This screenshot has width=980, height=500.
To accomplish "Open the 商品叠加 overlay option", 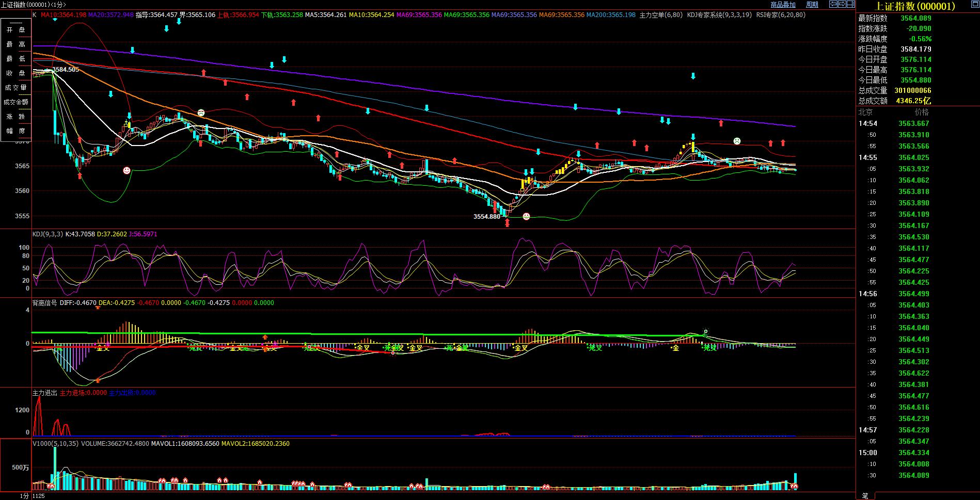I will coord(783,5).
